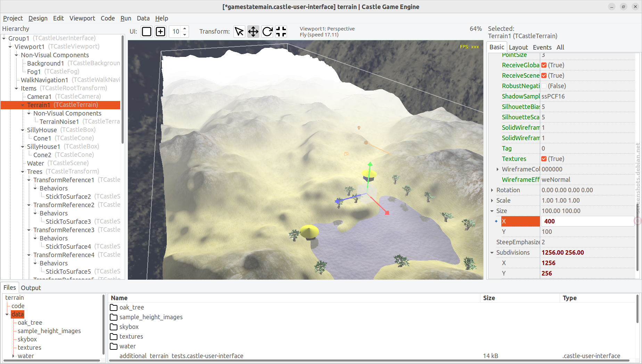Activate the Rotate transform tool
This screenshot has width=642, height=364.
[x=267, y=32]
